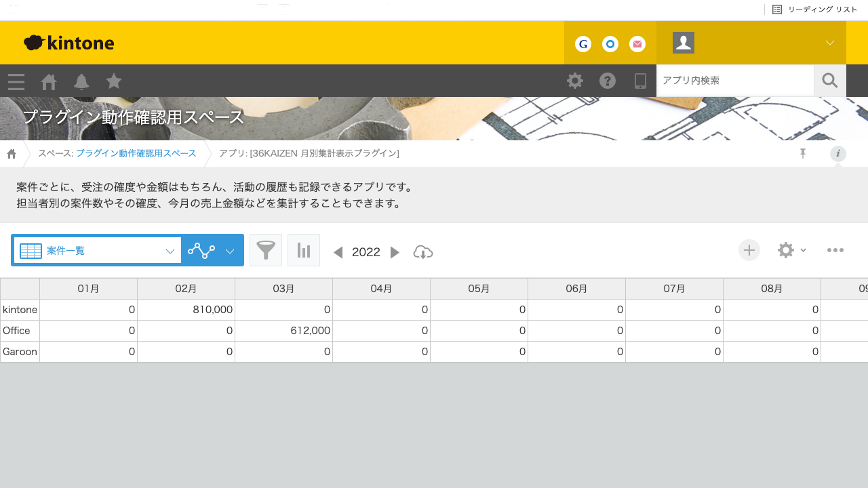Go to portal home icon
This screenshot has height=488, width=868.
point(49,81)
